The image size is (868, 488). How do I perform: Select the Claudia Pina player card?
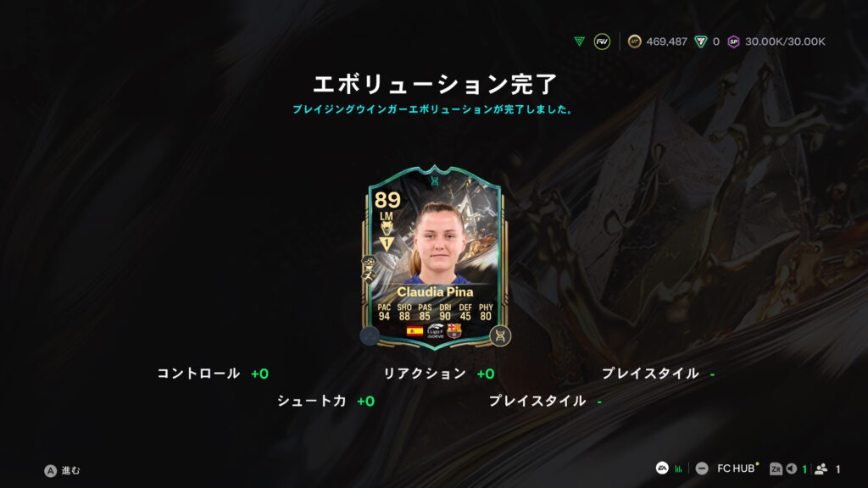tap(435, 258)
